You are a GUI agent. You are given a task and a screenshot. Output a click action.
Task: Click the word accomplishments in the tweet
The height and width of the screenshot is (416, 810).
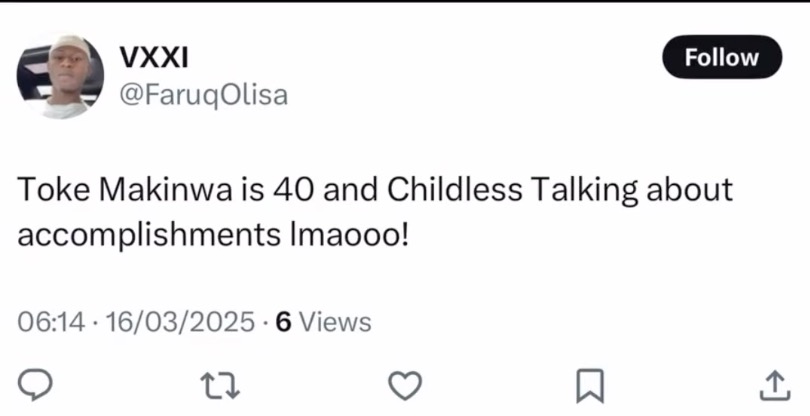tap(137, 237)
